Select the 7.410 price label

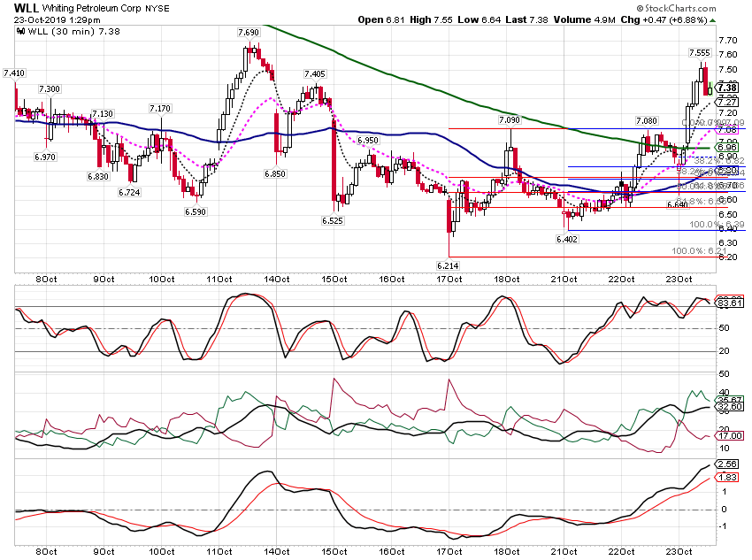(14, 73)
